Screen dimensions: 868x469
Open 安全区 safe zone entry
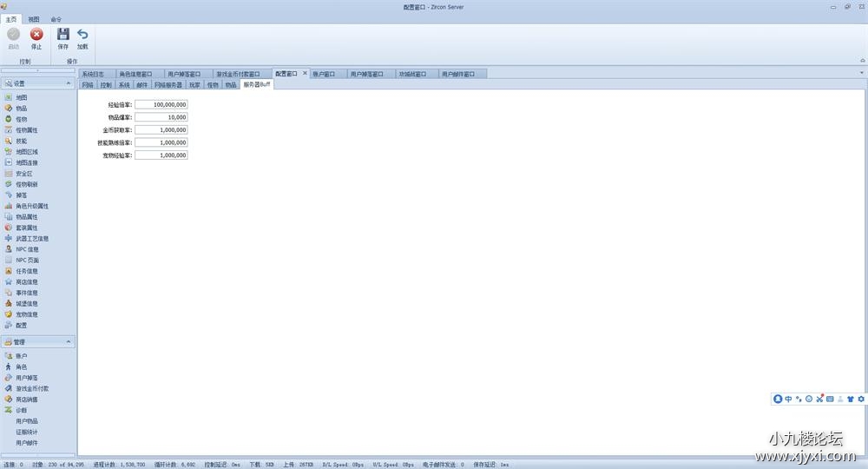pos(23,174)
